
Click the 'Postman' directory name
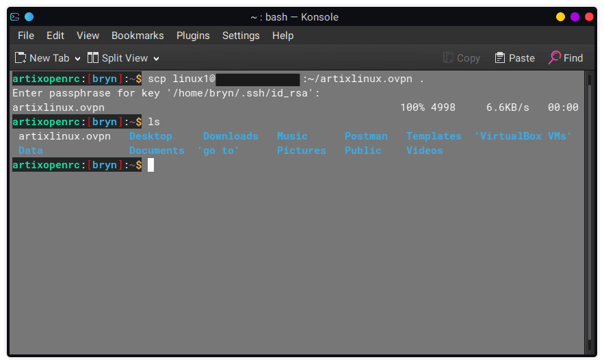click(x=366, y=136)
